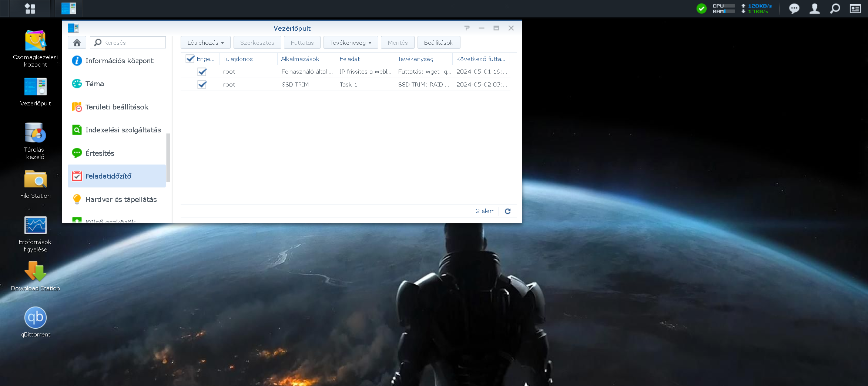This screenshot has width=868, height=386.
Task: Select Értesítés in the sidebar
Action: (100, 153)
